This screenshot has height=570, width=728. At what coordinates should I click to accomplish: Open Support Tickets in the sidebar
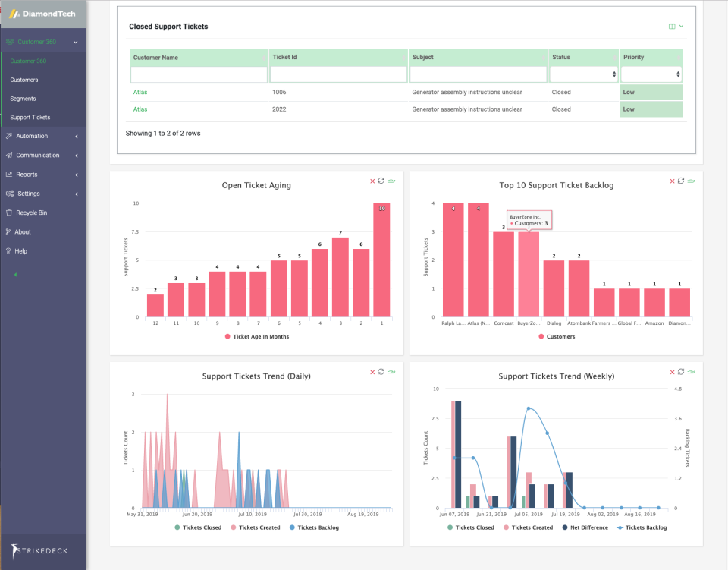30,118
